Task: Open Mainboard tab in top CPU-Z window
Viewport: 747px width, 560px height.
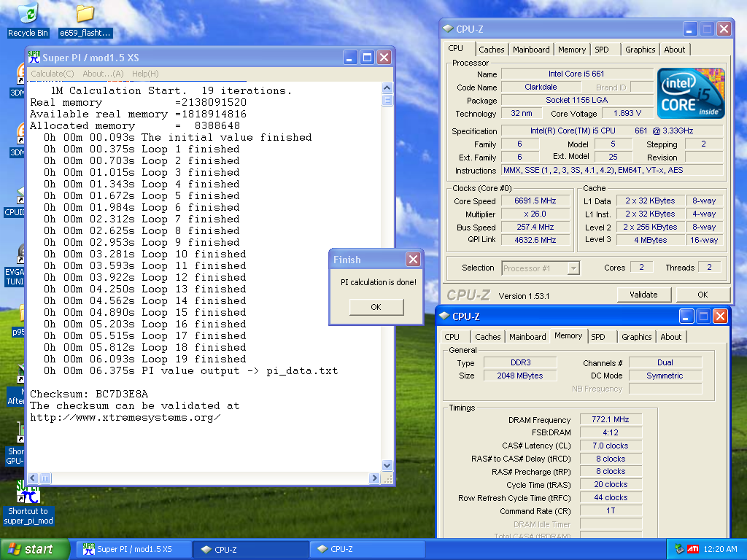Action: point(531,50)
